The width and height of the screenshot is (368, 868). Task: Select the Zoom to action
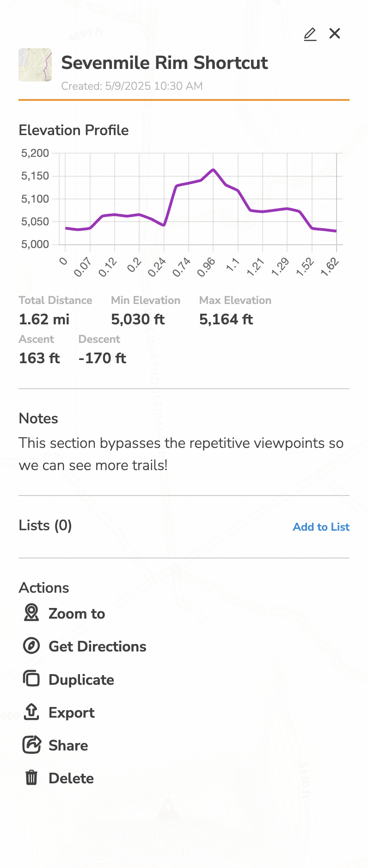(x=77, y=614)
